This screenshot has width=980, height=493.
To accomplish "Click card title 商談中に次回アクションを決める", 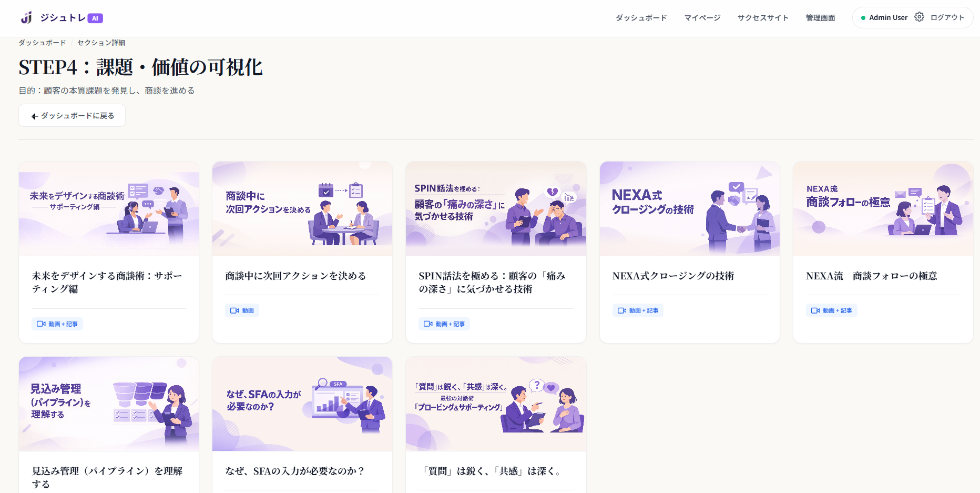I will coord(295,276).
